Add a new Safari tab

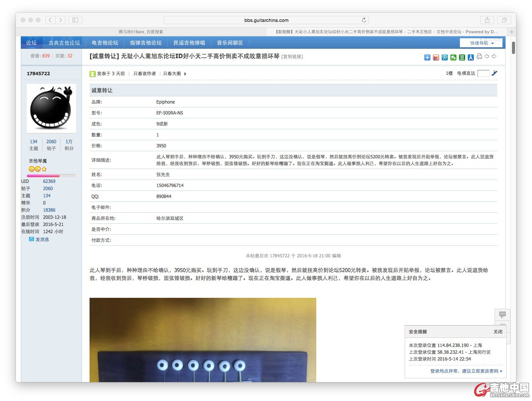point(512,32)
